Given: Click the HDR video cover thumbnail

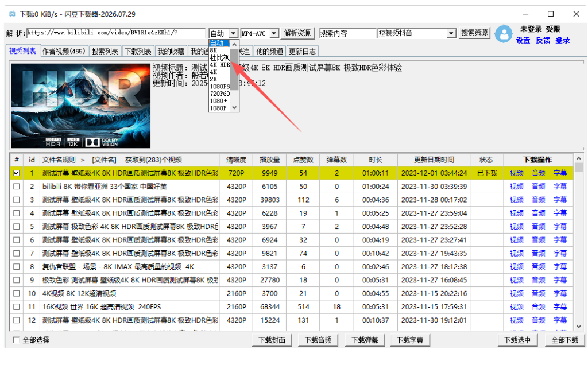Looking at the screenshot, I should coord(80,106).
